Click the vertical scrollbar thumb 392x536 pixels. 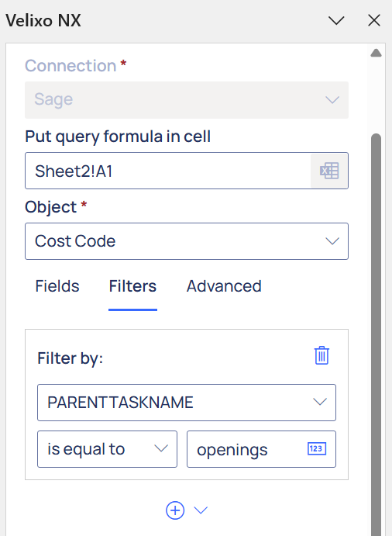[376, 334]
